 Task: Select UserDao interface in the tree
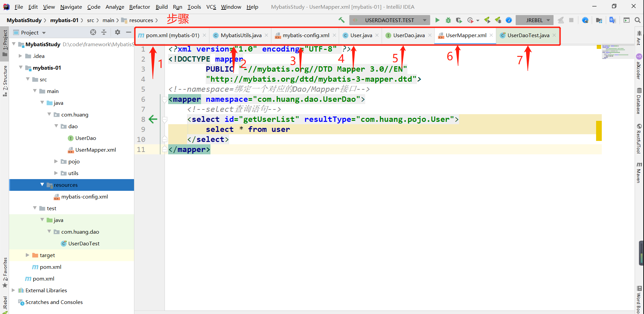tap(85, 138)
